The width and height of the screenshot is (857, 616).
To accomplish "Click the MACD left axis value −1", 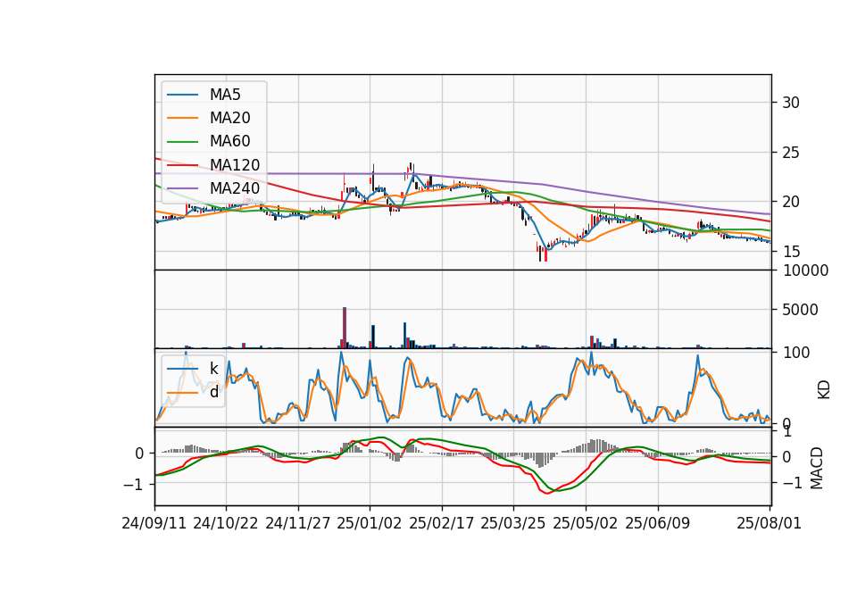I will pyautogui.click(x=133, y=485).
